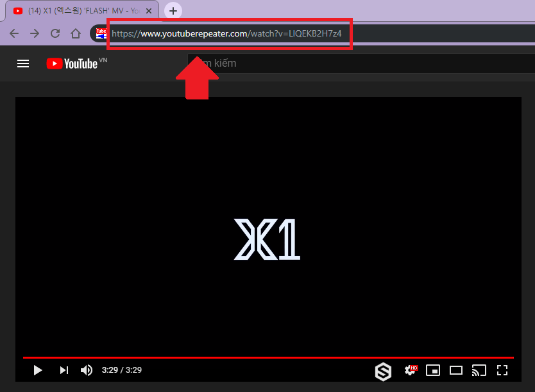
Task: Select the X1 FLASH MV browser tab
Action: coord(77,10)
